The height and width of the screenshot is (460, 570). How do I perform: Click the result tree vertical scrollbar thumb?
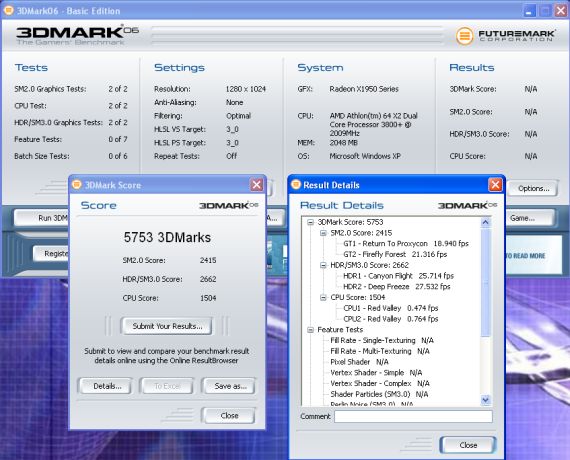(486, 282)
